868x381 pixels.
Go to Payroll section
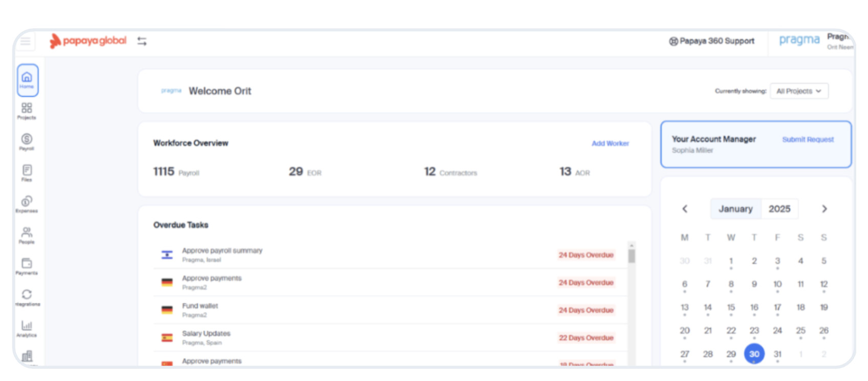point(27,142)
